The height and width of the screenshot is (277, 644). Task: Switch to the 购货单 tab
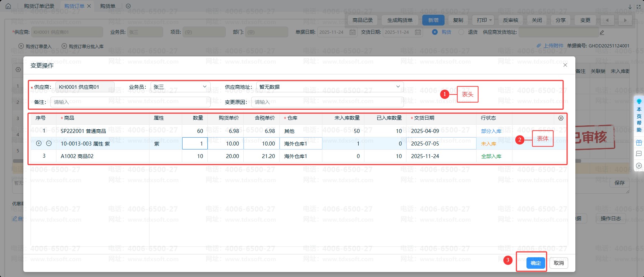[x=107, y=6]
